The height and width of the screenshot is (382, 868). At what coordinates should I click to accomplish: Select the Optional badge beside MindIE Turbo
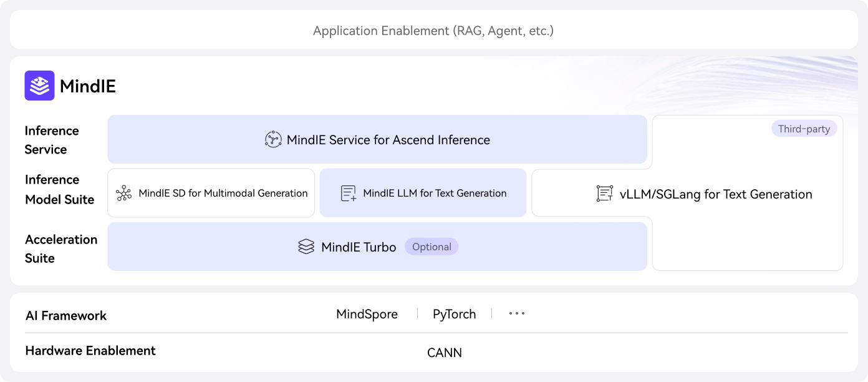point(432,247)
